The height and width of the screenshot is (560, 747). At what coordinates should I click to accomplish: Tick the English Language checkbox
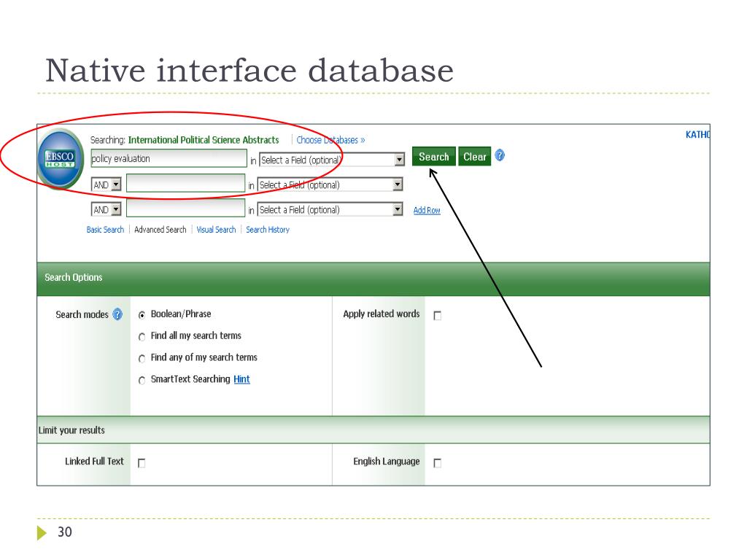(x=438, y=463)
